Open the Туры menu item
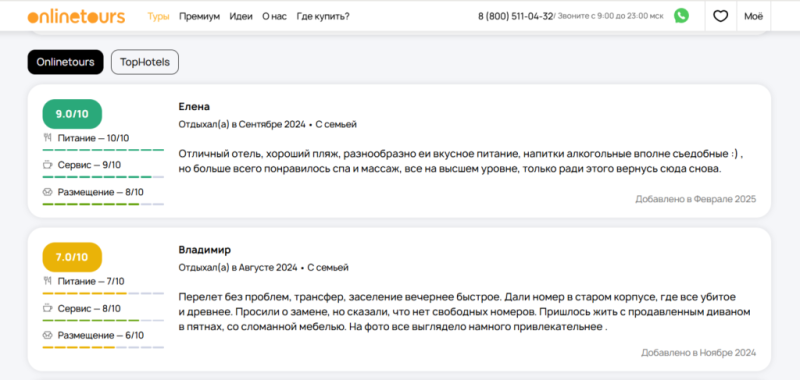This screenshot has height=380, width=800. 159,16
